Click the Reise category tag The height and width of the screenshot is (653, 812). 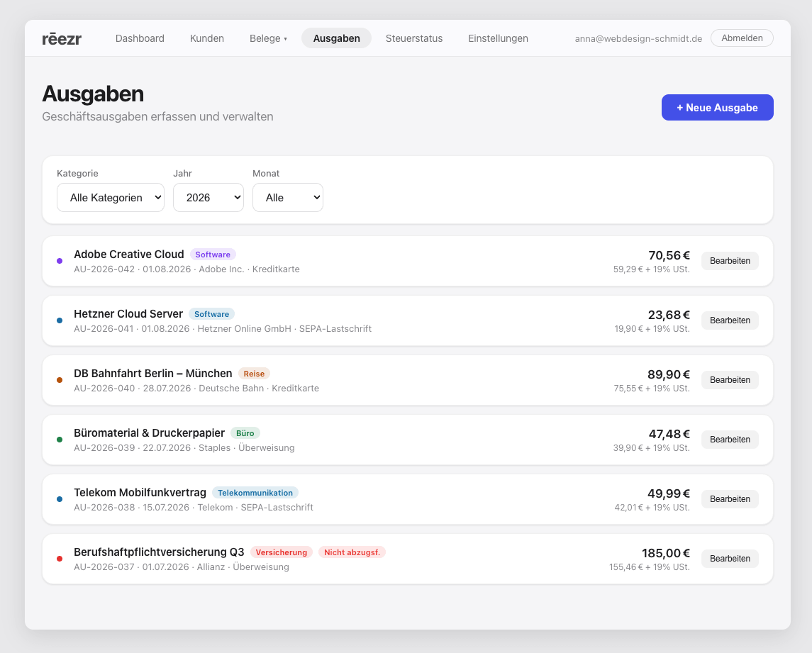(x=254, y=374)
